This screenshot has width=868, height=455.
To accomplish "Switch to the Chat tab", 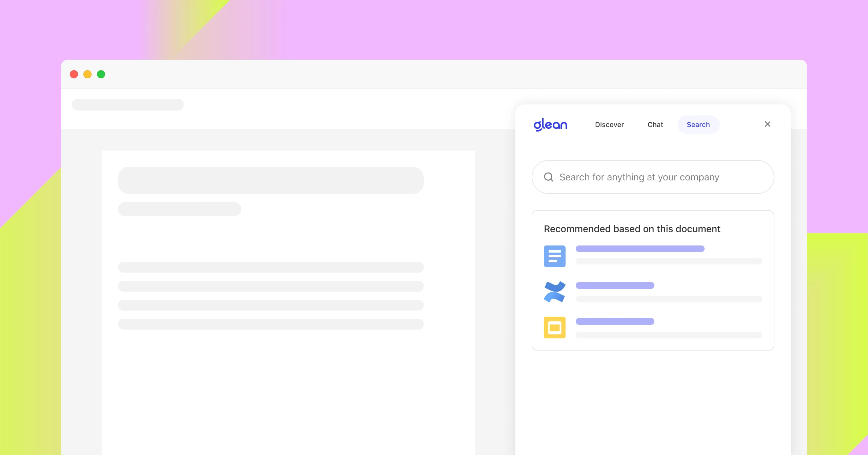I will [x=655, y=124].
